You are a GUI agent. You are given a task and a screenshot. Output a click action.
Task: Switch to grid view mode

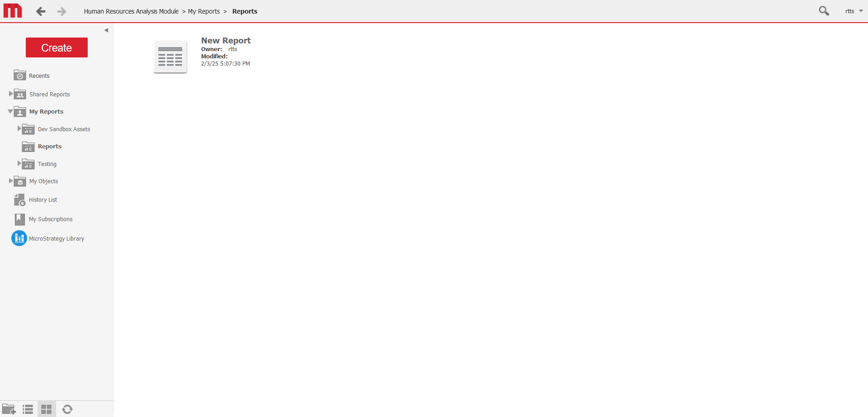46,409
